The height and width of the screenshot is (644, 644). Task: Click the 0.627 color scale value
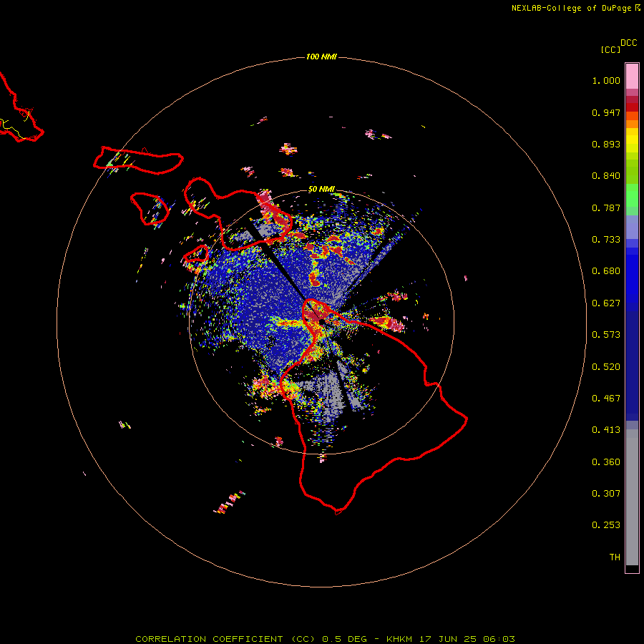pyautogui.click(x=606, y=303)
